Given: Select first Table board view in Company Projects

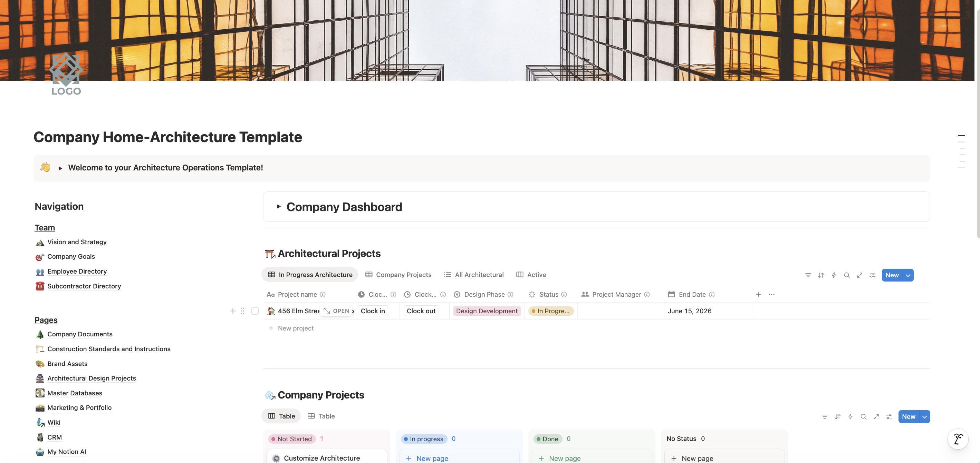Looking at the screenshot, I should pos(281,416).
